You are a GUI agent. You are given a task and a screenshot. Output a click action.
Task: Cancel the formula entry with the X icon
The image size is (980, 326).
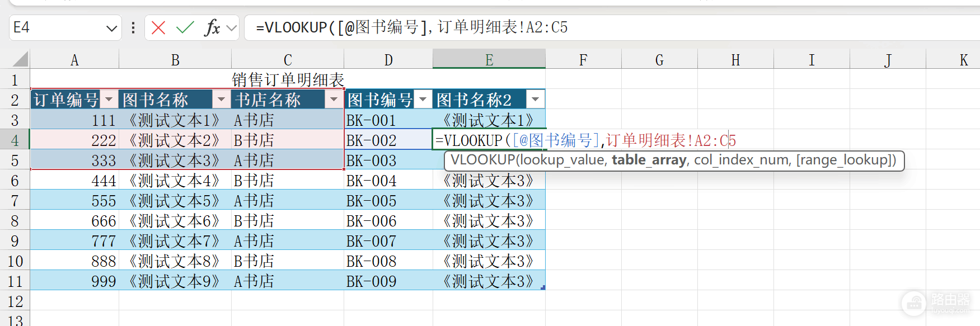pos(158,27)
